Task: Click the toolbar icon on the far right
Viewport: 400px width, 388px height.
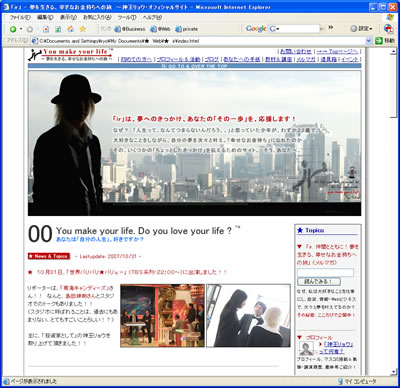Action: tap(388, 29)
